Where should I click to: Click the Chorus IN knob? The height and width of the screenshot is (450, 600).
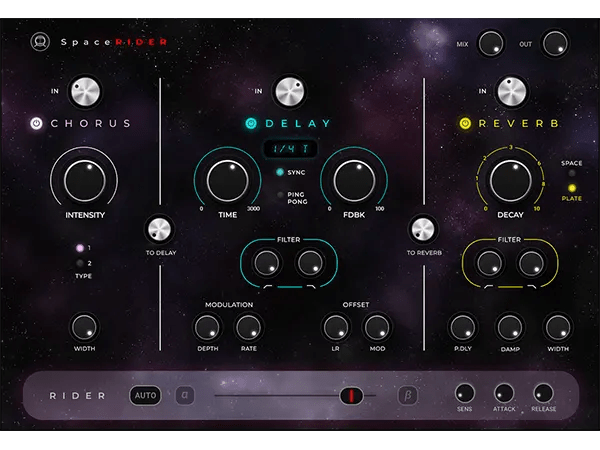(x=85, y=92)
